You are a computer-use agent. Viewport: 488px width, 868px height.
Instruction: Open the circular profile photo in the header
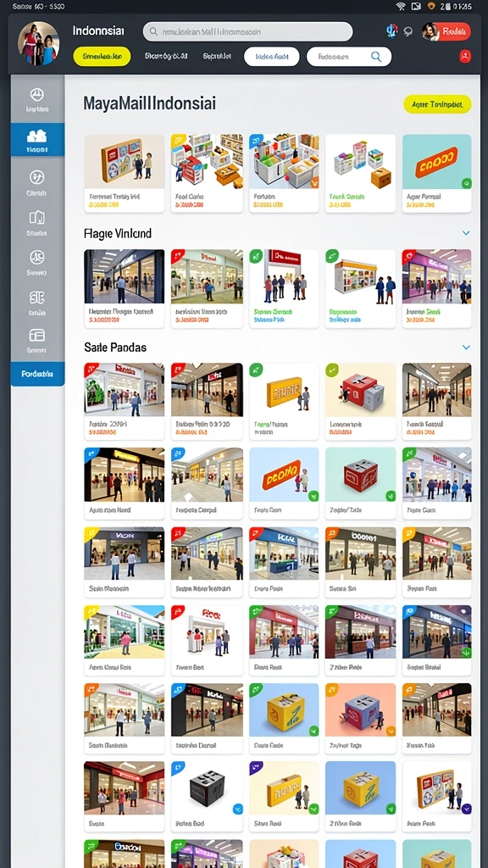pyautogui.click(x=38, y=44)
